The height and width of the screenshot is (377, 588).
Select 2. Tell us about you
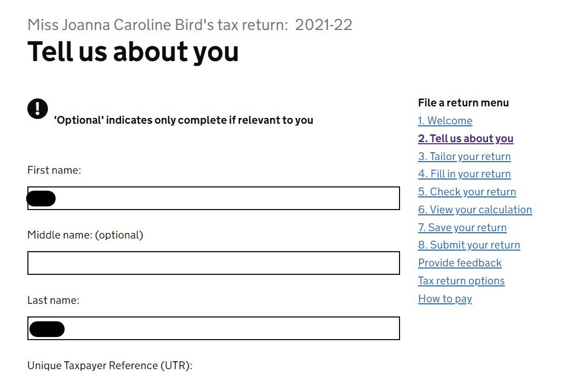point(466,138)
